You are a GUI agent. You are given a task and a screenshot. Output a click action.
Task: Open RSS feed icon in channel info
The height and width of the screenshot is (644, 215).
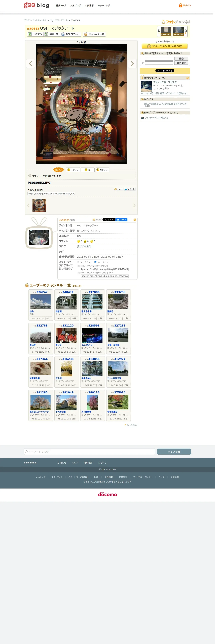[135, 220]
